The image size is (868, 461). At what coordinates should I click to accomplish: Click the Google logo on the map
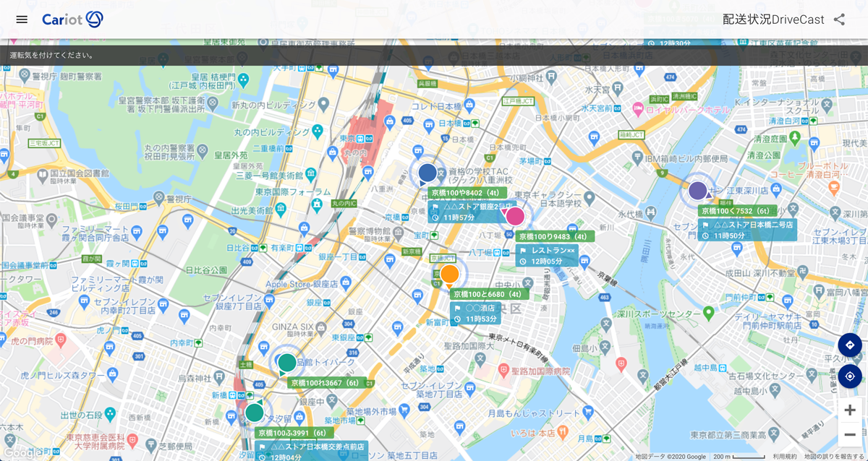22,453
